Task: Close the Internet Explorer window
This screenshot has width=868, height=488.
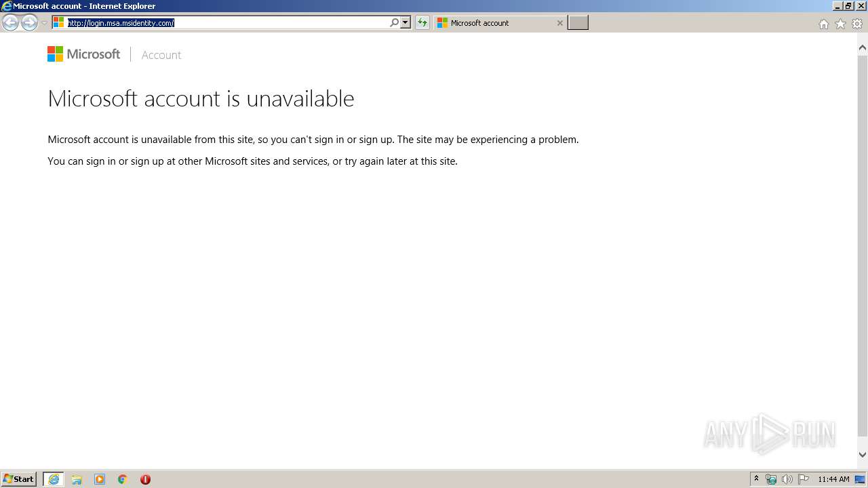Action: click(x=861, y=5)
